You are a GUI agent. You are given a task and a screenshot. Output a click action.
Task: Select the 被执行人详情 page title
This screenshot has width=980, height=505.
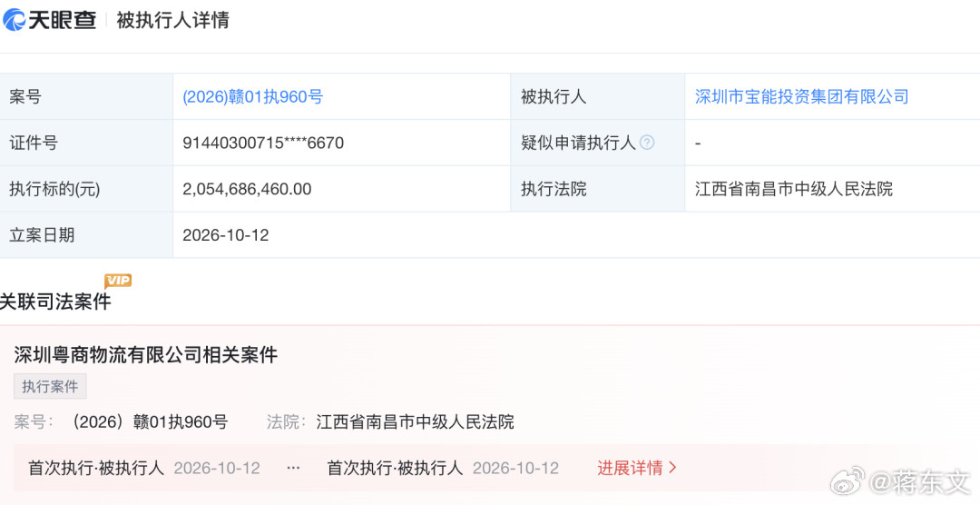pyautogui.click(x=172, y=20)
